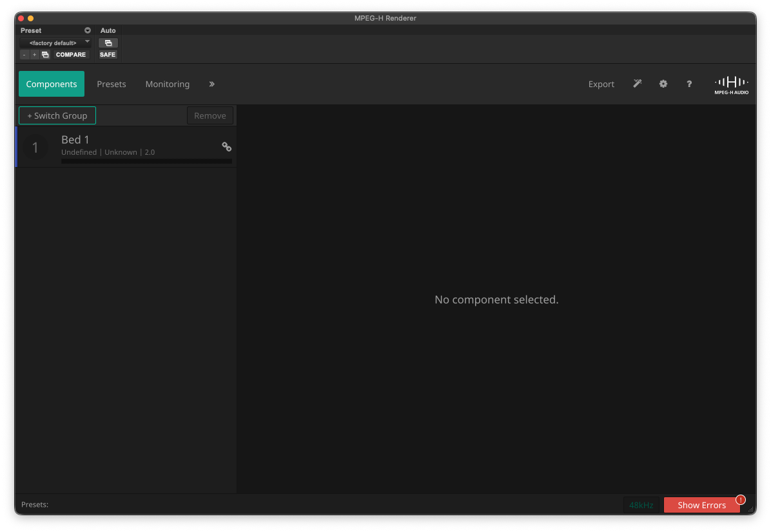Close the MPEG-H Renderer window
This screenshot has width=771, height=532.
21,18
